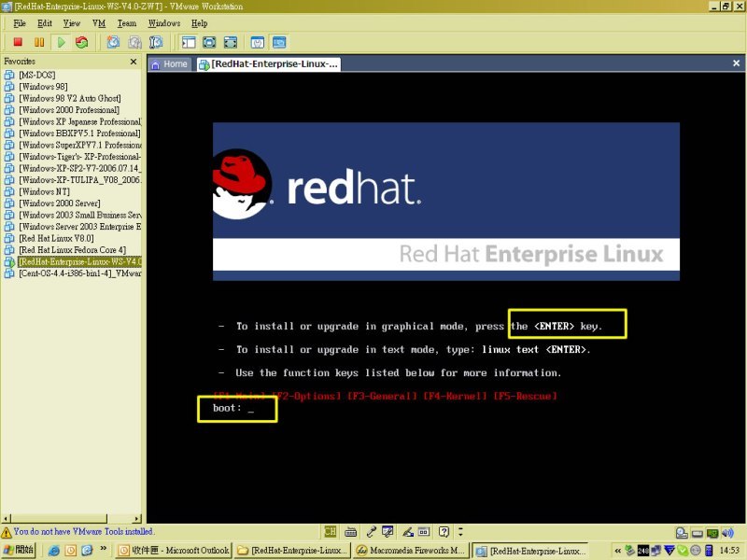This screenshot has width=747, height=560.
Task: Open the View menu
Action: (72, 23)
